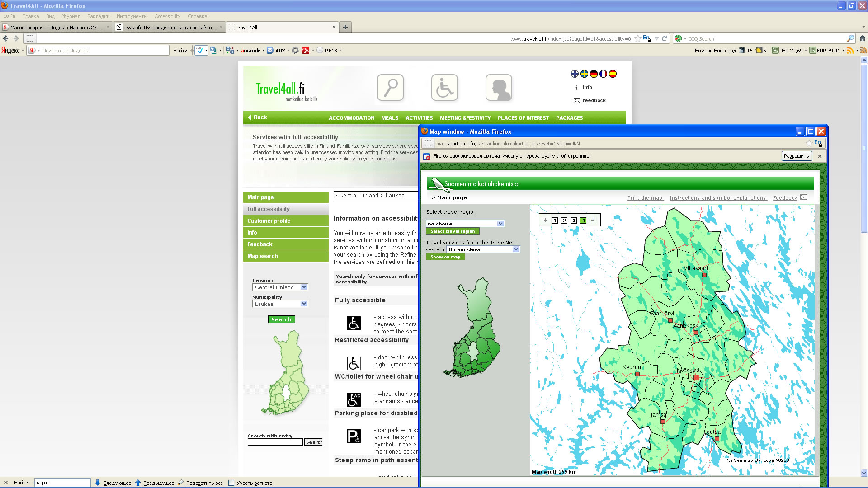Click Следующее in the find bar

click(113, 483)
